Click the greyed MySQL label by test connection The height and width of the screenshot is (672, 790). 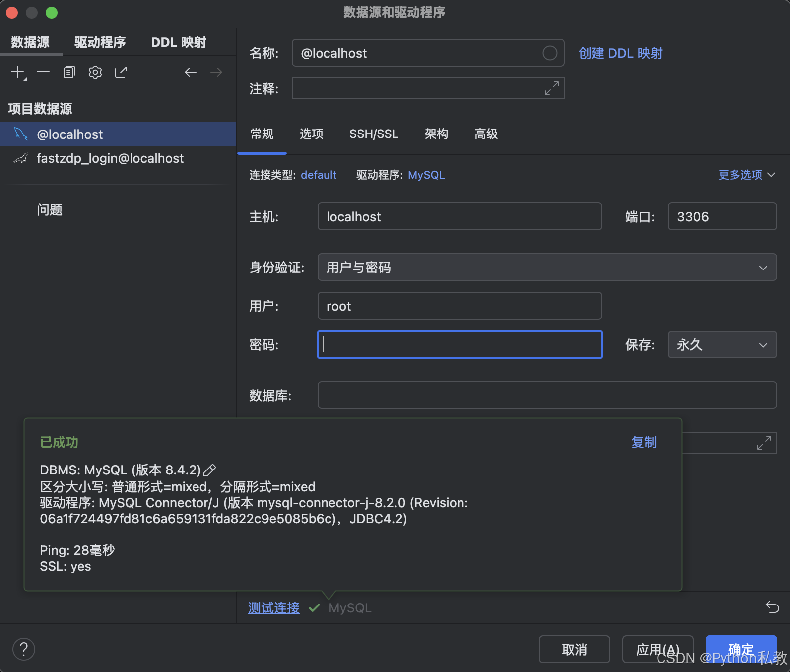(x=350, y=608)
